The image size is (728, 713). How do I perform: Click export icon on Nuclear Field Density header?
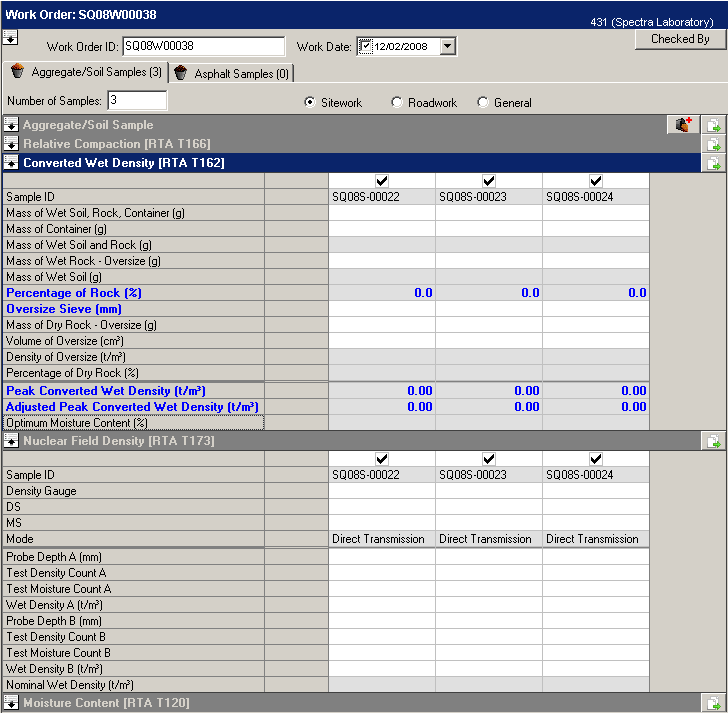713,441
